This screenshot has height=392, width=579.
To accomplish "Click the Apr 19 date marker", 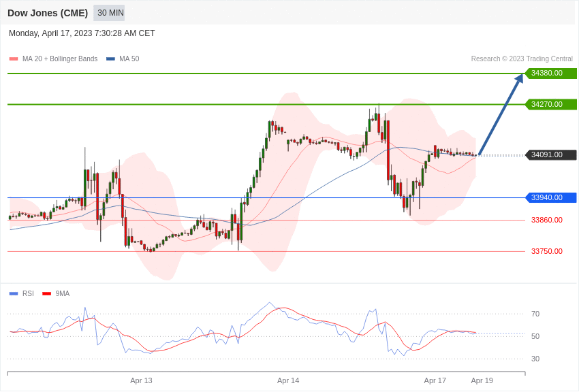I will [x=482, y=380].
